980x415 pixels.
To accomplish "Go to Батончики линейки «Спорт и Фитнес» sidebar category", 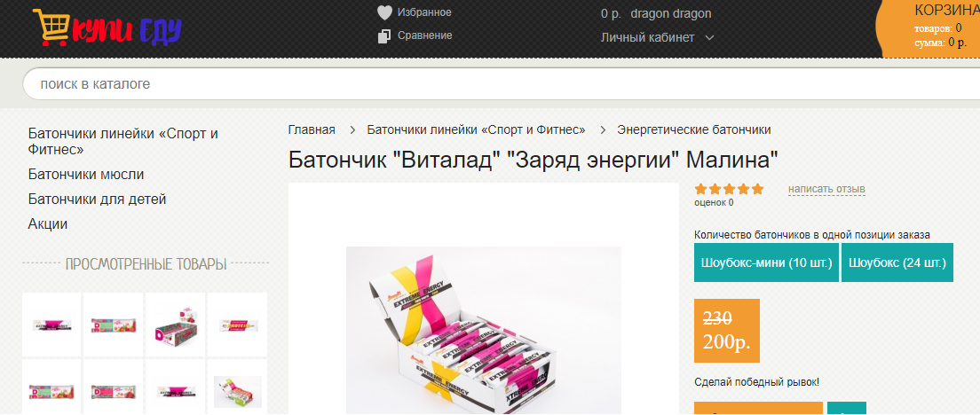I will coord(122,141).
